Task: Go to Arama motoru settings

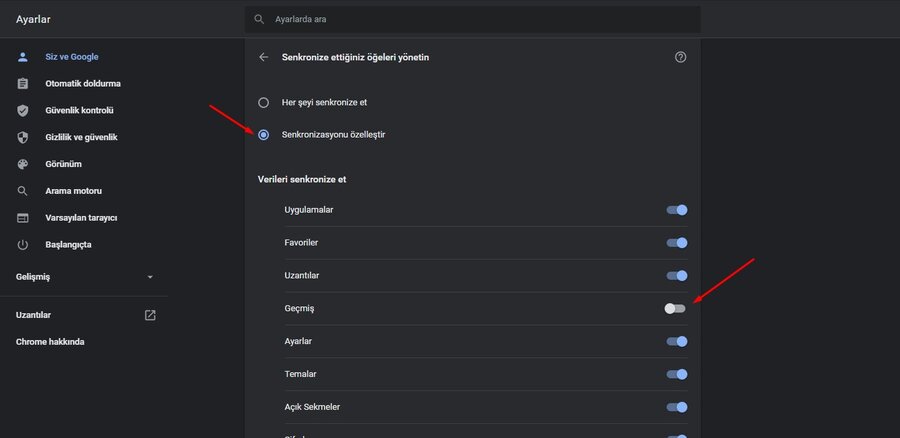Action: coord(73,191)
